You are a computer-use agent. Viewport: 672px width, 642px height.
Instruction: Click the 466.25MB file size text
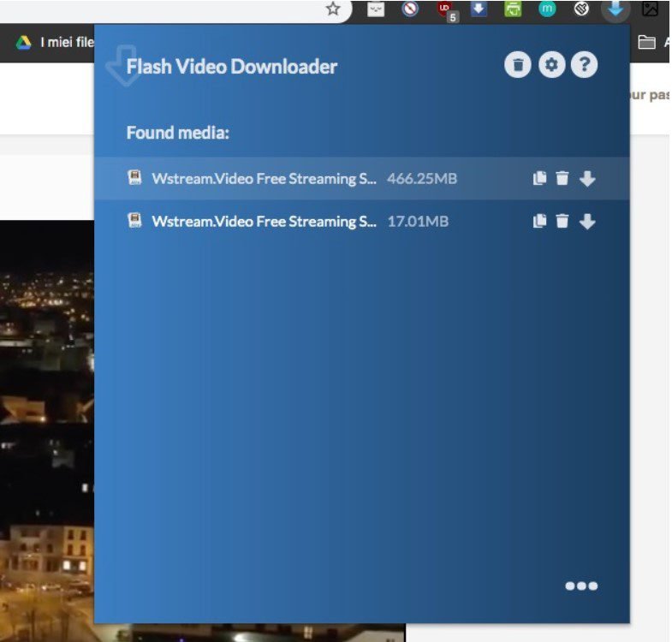pyautogui.click(x=422, y=178)
